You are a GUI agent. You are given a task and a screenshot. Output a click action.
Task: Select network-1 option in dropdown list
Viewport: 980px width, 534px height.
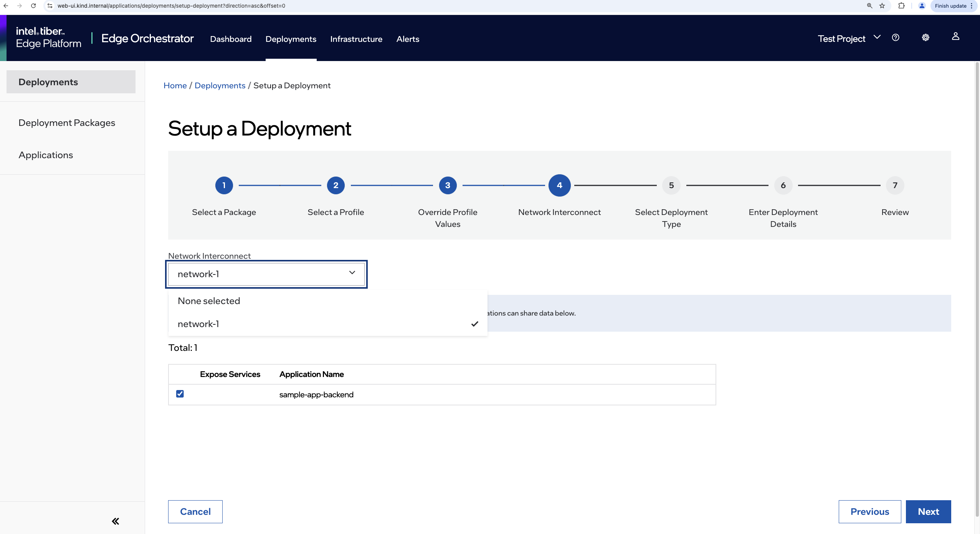pos(198,324)
